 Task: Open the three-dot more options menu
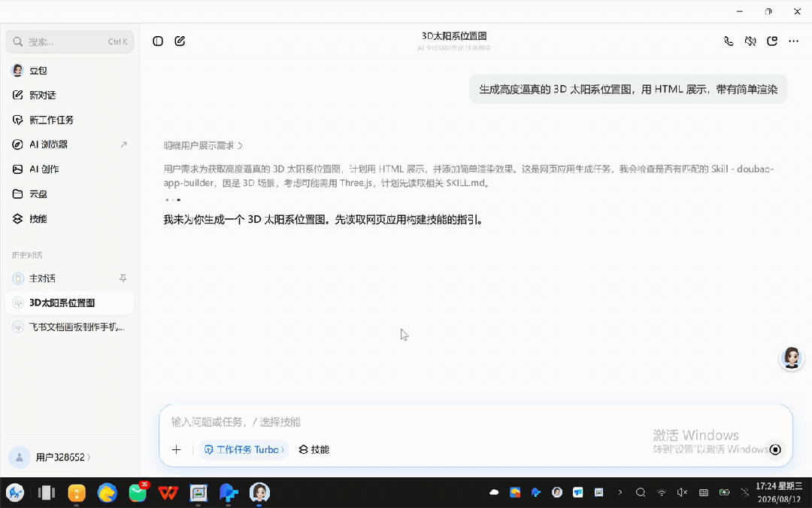793,41
